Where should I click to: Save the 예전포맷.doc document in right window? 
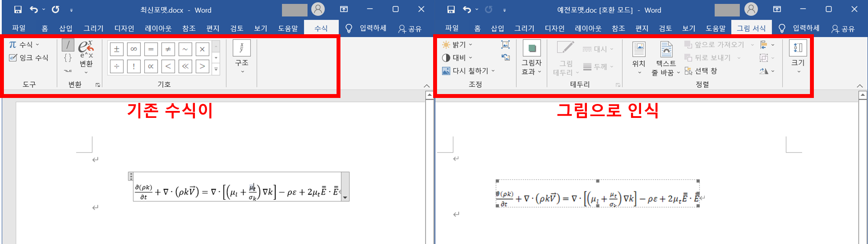(451, 10)
